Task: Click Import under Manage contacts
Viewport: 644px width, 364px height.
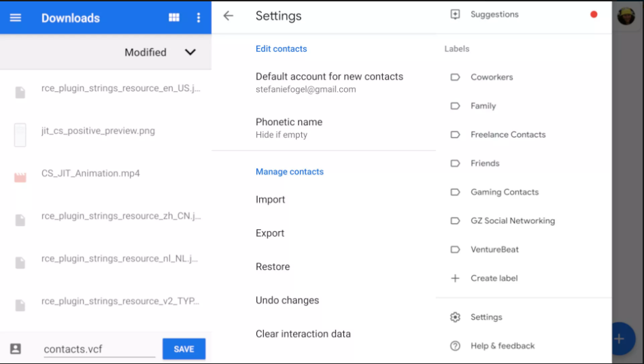Action: coord(270,199)
